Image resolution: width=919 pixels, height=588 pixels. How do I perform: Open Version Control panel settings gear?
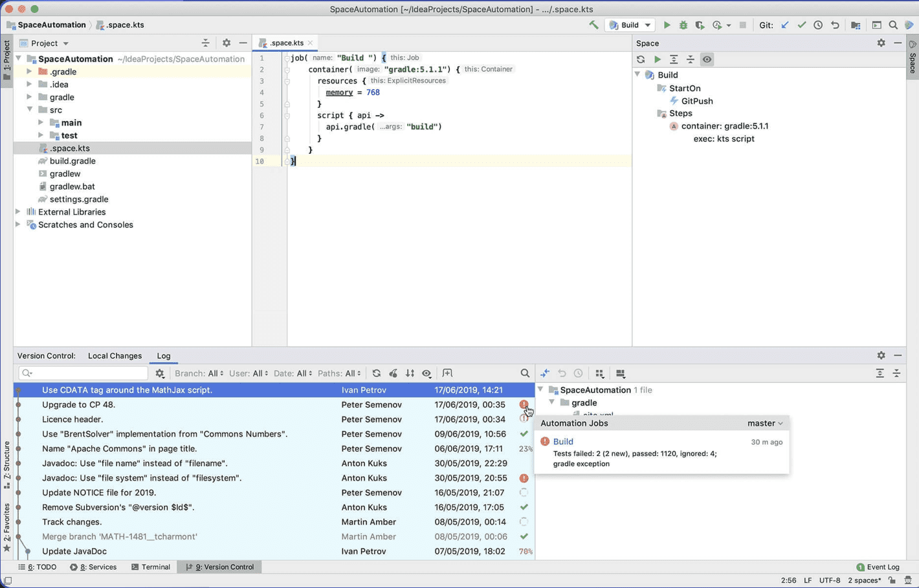coord(881,355)
